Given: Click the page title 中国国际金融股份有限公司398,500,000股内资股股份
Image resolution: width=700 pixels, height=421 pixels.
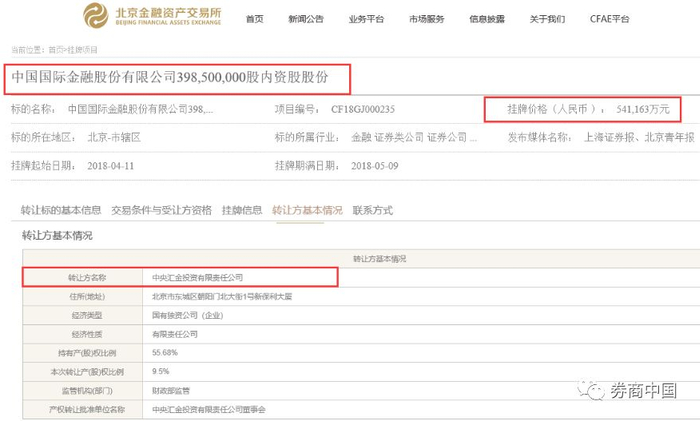Looking at the screenshot, I should [170, 77].
